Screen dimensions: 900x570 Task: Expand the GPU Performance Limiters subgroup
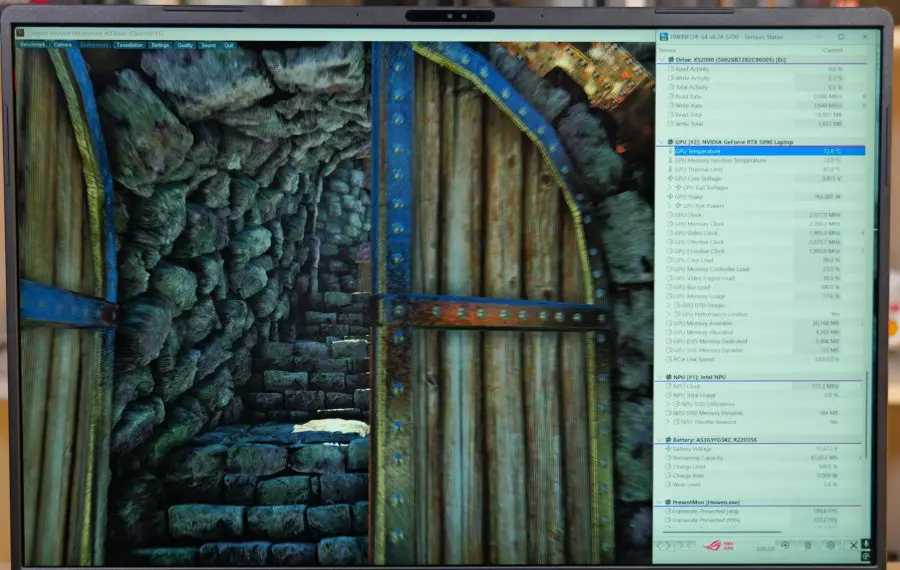[x=669, y=315]
